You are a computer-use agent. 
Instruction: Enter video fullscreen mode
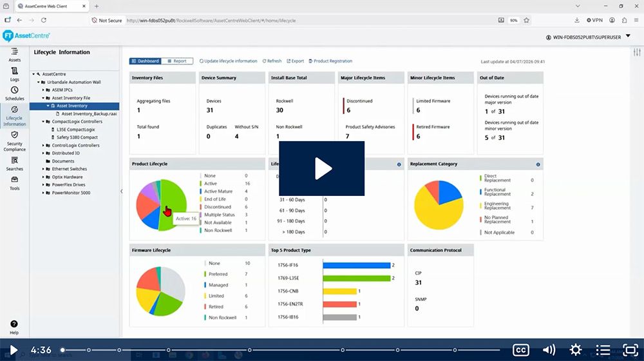coord(630,350)
